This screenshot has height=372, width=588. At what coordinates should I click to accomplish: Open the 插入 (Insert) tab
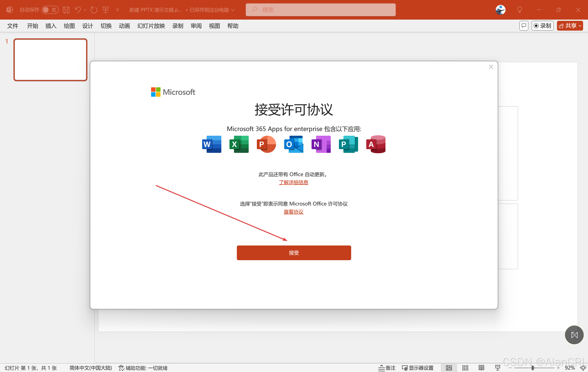[51, 26]
